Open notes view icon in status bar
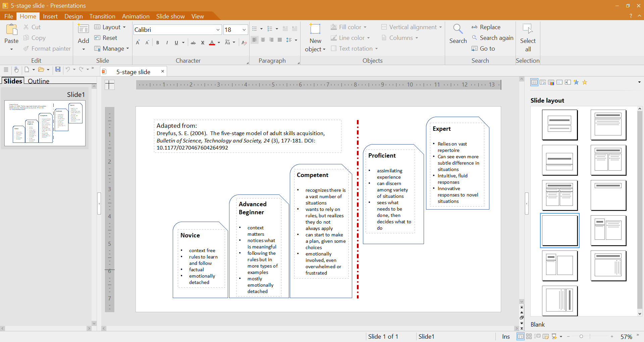The image size is (644, 342). click(546, 336)
